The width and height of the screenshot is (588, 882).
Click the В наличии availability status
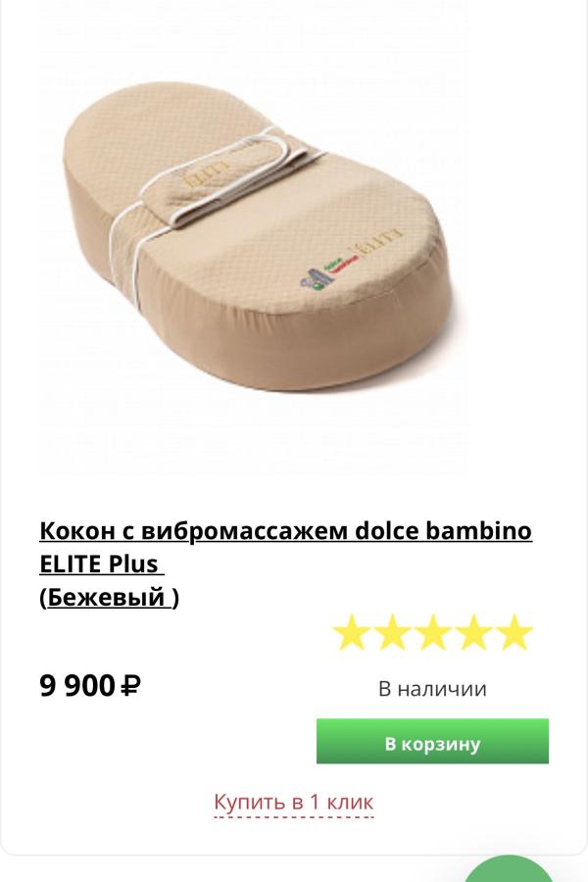click(x=432, y=689)
